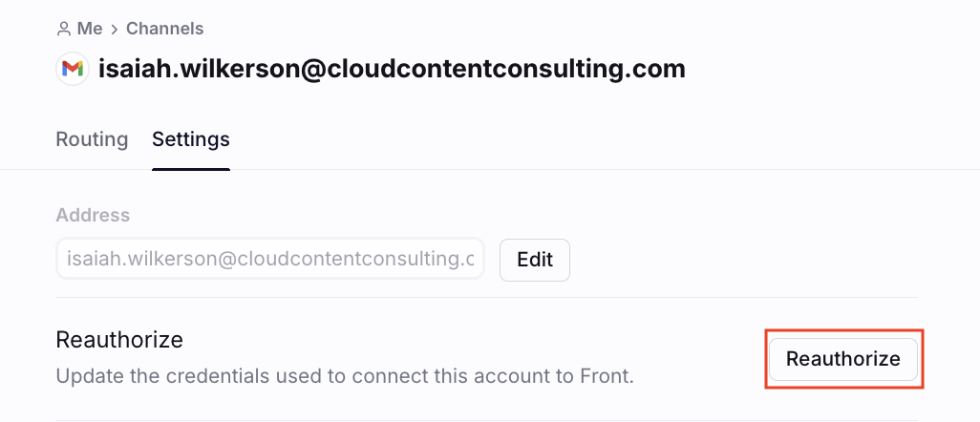Select the Settings tab
This screenshot has height=422, width=980.
click(x=191, y=138)
